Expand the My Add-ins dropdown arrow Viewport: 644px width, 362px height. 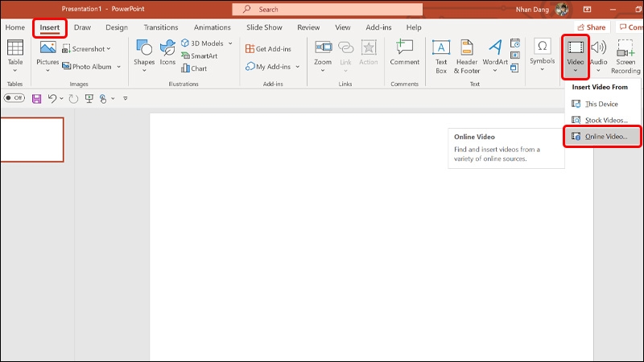[x=297, y=67]
